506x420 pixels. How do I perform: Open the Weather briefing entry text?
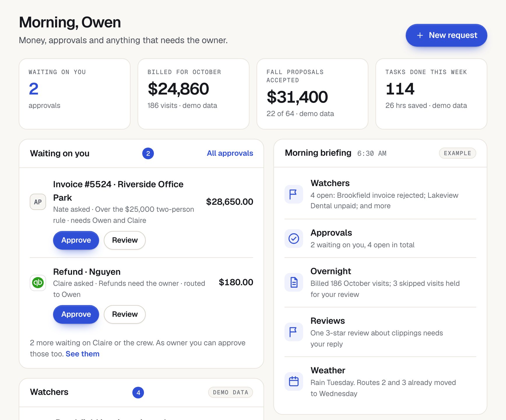point(383,382)
